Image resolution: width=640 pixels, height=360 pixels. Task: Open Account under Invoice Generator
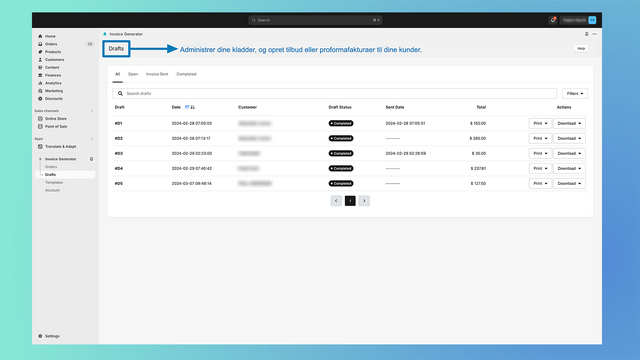(52, 190)
